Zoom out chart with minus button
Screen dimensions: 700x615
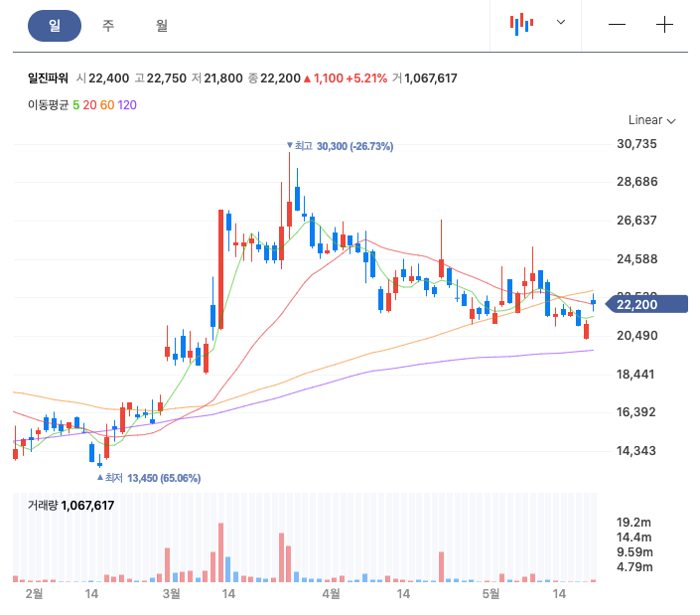(617, 24)
